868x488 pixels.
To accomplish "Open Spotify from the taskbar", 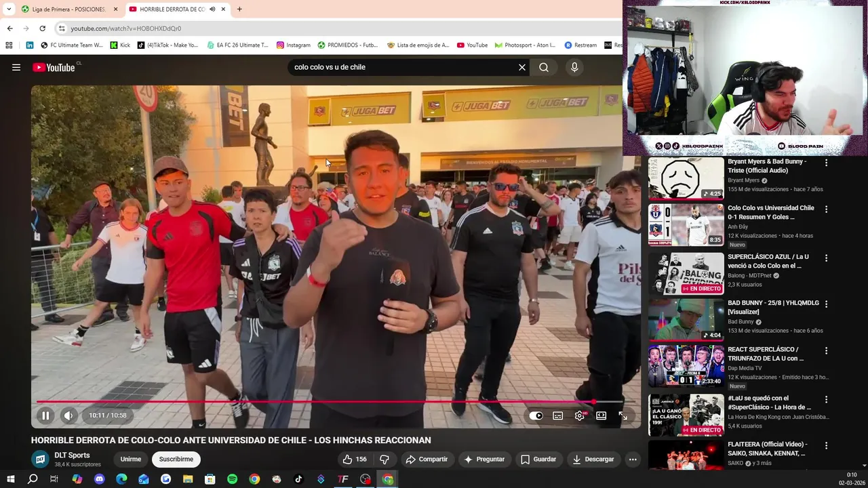I will pos(232,479).
